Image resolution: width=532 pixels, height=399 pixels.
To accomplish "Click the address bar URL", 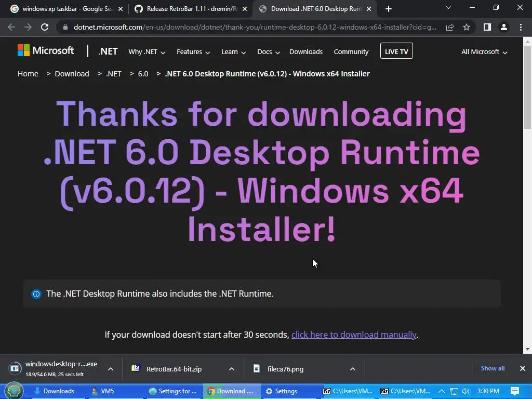I will tap(255, 27).
